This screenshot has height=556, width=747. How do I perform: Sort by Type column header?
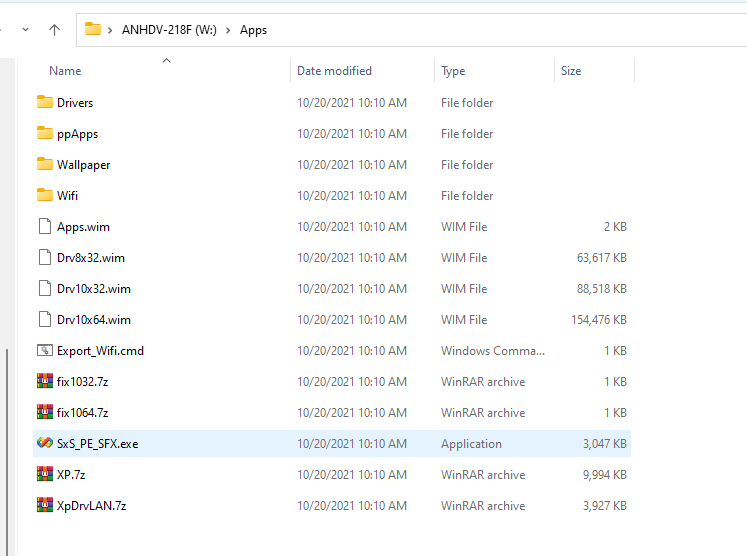tap(453, 71)
